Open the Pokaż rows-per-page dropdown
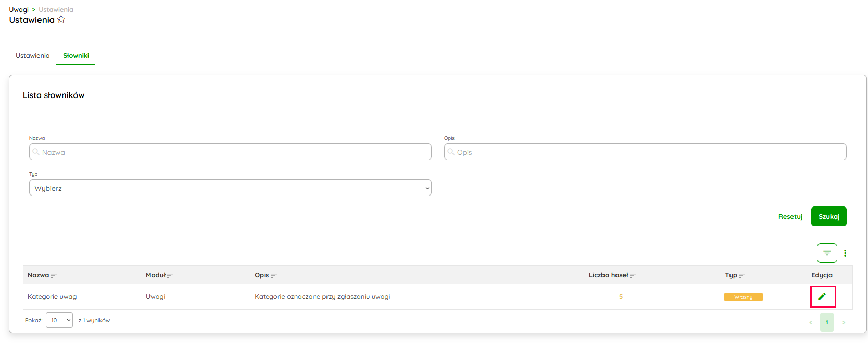 pyautogui.click(x=59, y=320)
